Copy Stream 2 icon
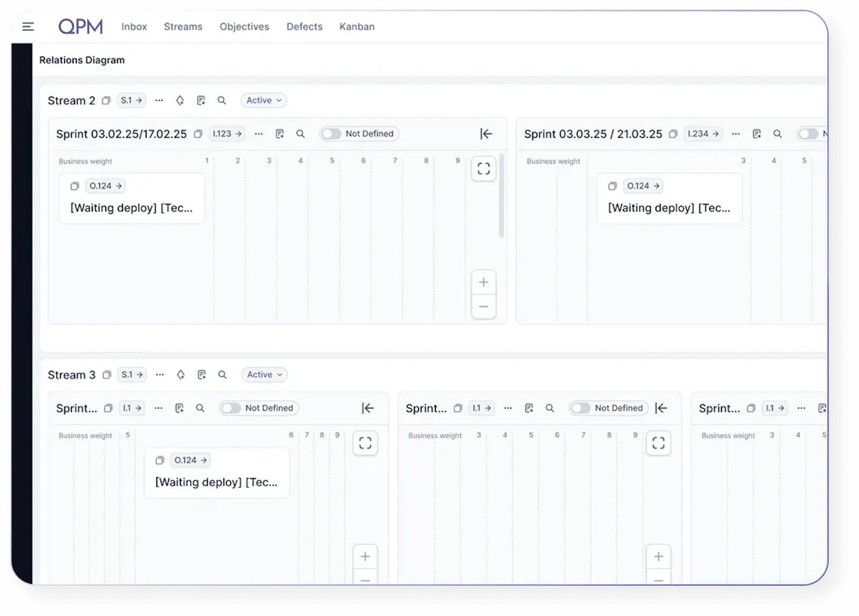This screenshot has width=859, height=616. coord(106,100)
